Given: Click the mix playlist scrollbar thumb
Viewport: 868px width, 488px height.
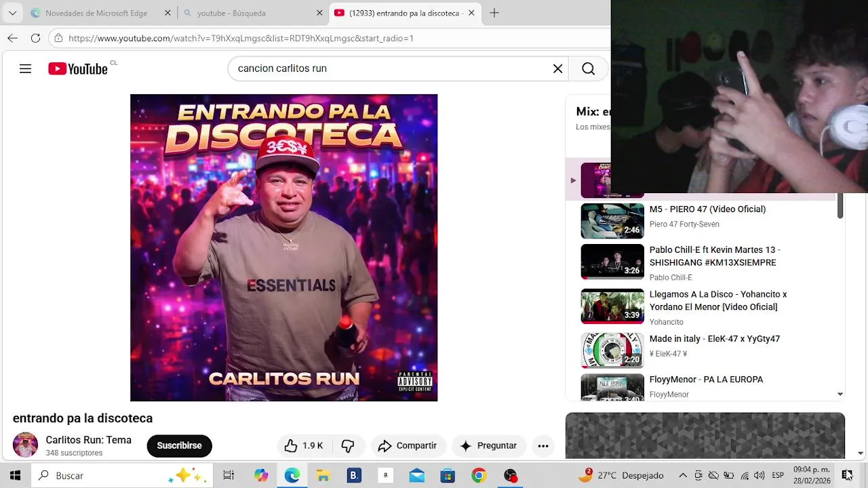Looking at the screenshot, I should 840,205.
